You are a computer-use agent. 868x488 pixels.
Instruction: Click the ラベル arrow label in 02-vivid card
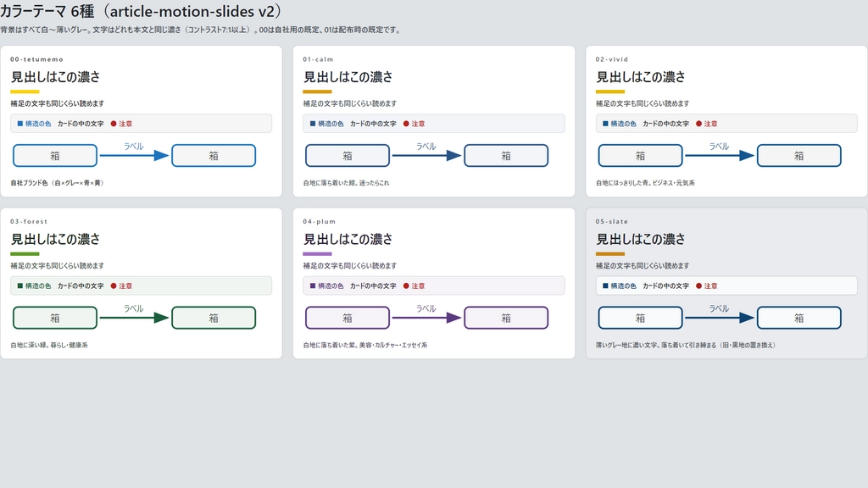tap(719, 146)
